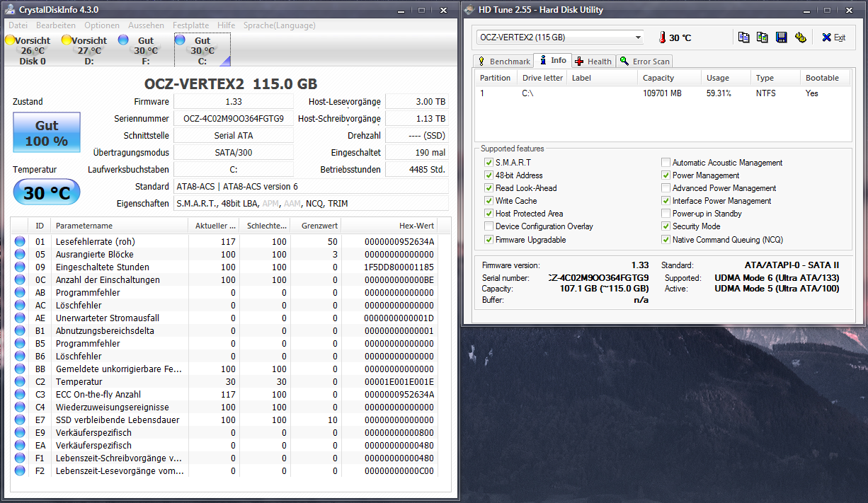Viewport: 868px width, 503px height.
Task: Click the CrystalDiskInfo title bar app icon
Action: (10, 10)
